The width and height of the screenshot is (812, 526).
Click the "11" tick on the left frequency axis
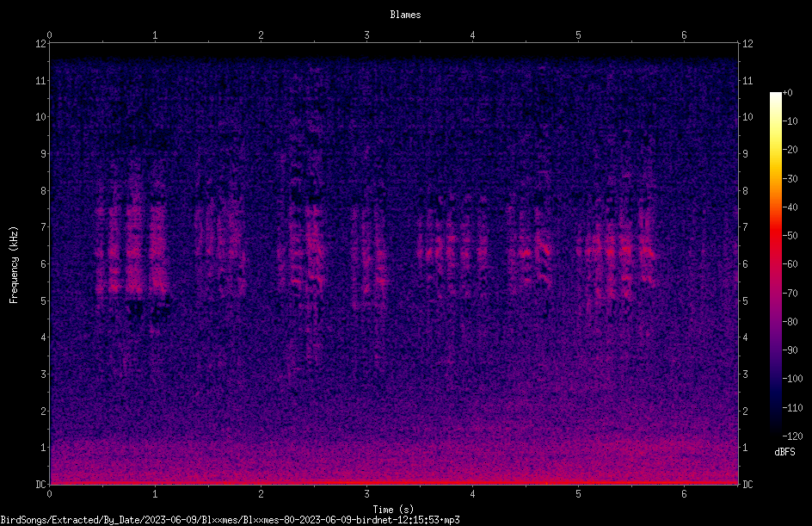pos(40,80)
